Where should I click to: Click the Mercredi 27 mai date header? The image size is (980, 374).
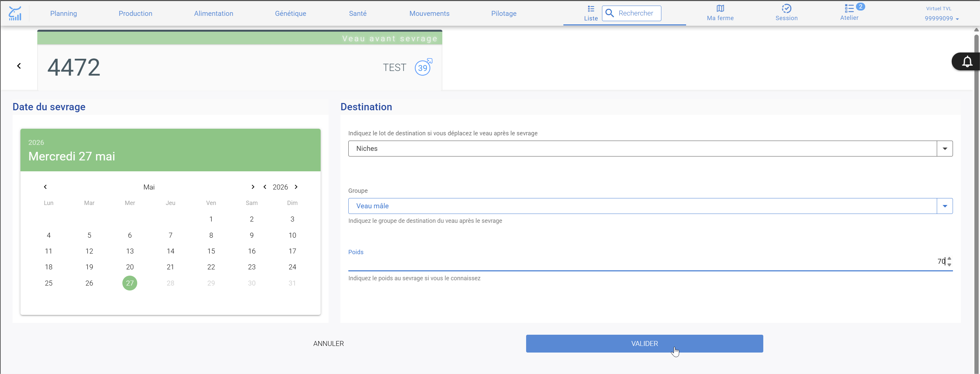[x=72, y=156]
